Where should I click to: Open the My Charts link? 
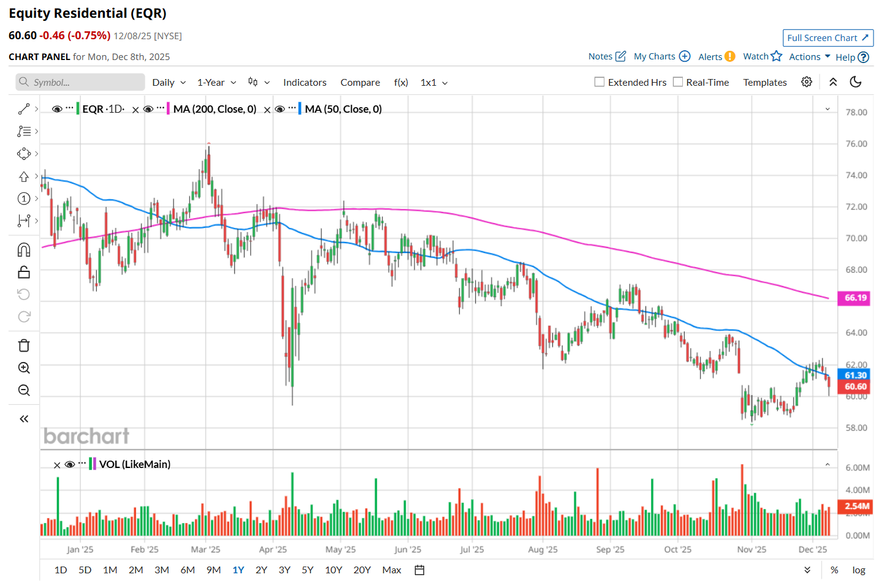point(661,56)
